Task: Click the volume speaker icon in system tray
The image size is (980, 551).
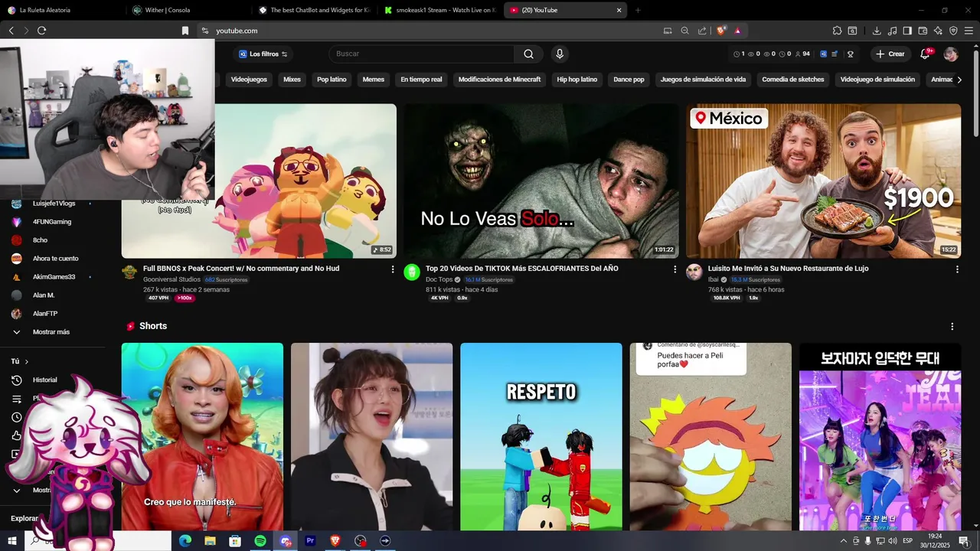Action: click(x=893, y=541)
